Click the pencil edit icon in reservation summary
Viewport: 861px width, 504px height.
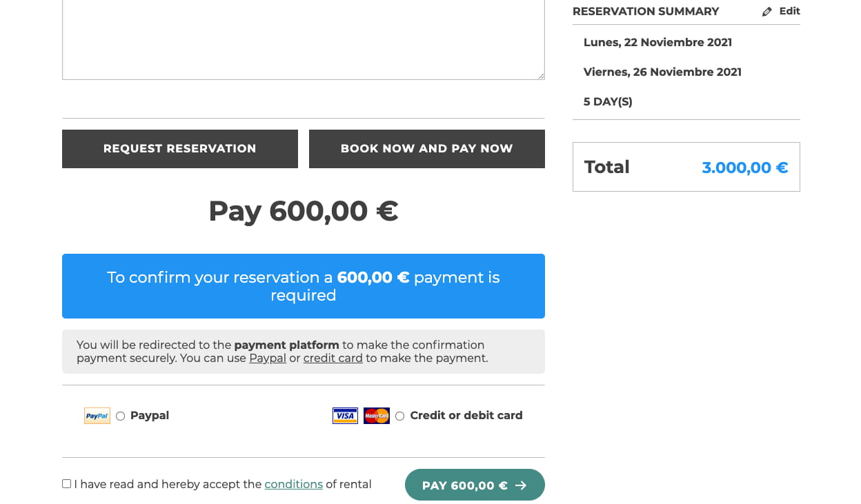point(767,12)
